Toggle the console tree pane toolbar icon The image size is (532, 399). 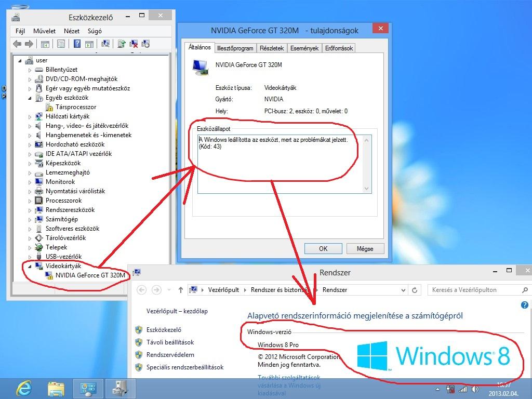click(45, 44)
